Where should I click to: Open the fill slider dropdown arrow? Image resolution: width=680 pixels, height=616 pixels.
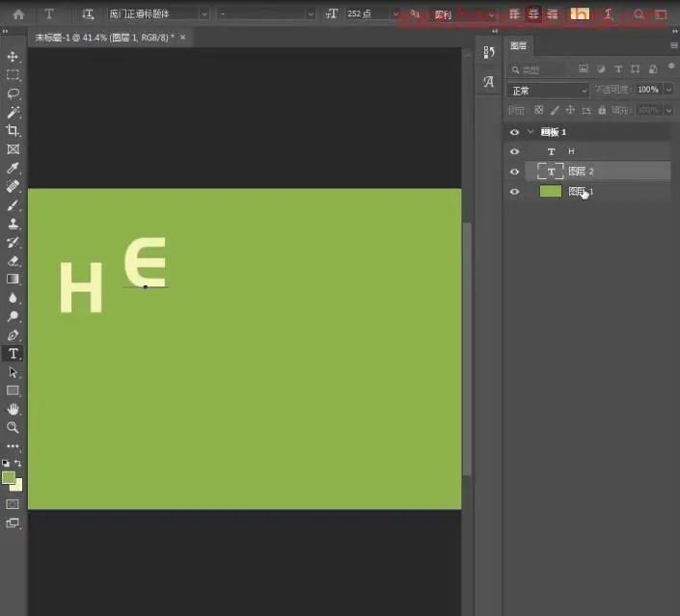(668, 111)
